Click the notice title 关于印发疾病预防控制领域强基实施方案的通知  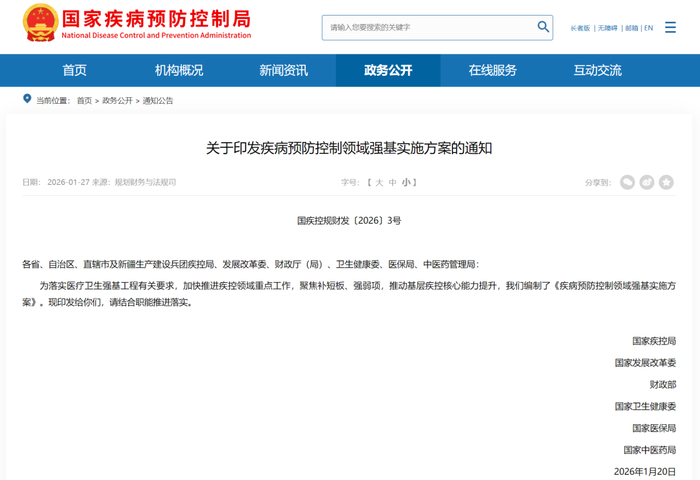[x=349, y=148]
